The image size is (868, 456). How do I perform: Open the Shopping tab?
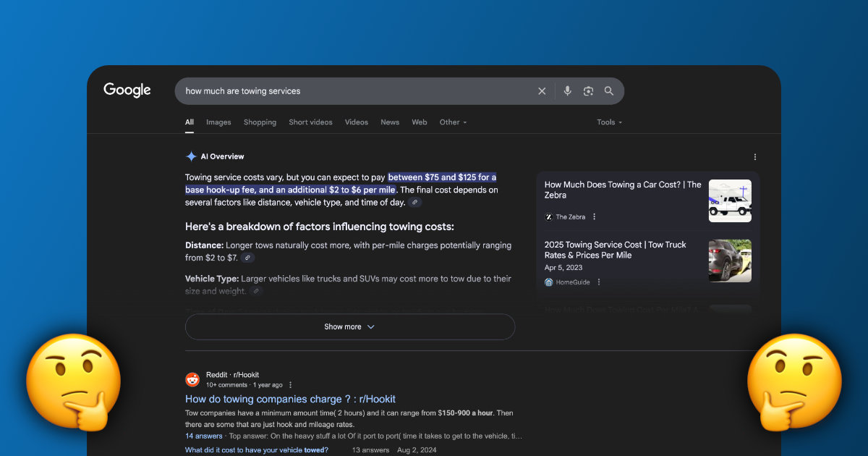260,122
